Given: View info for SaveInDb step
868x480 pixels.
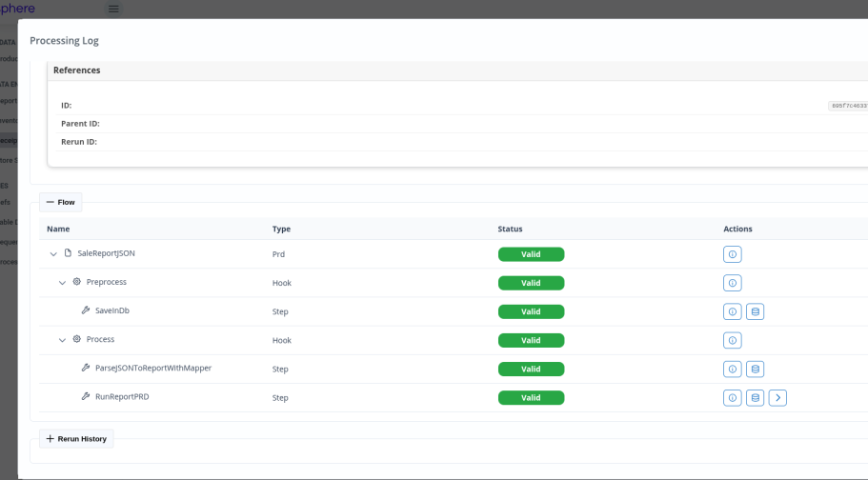Looking at the screenshot, I should 732,311.
